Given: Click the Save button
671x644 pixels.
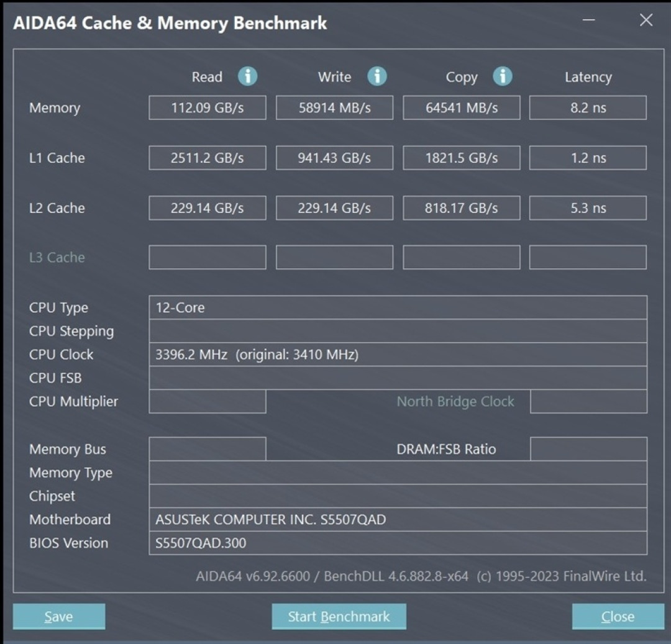Looking at the screenshot, I should (x=59, y=617).
